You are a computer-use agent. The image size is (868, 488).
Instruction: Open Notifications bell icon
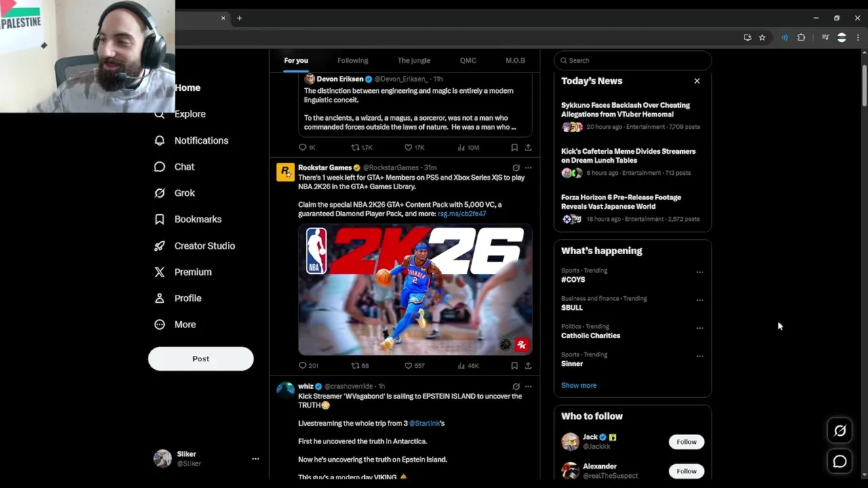click(x=159, y=140)
